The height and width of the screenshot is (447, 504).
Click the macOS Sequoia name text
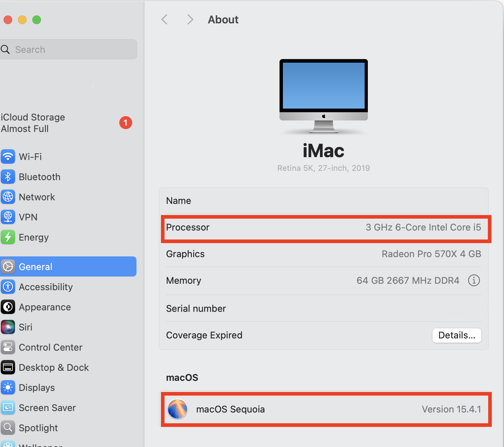pos(231,409)
